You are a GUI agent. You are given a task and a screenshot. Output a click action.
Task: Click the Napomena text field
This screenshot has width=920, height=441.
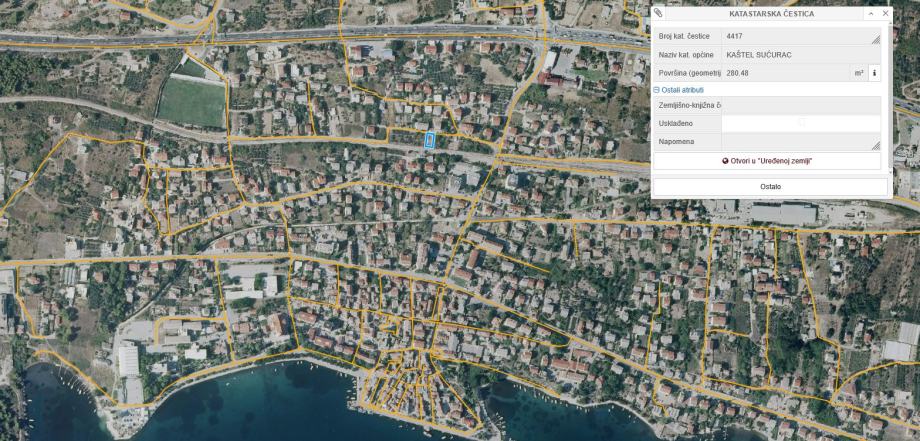click(801, 142)
